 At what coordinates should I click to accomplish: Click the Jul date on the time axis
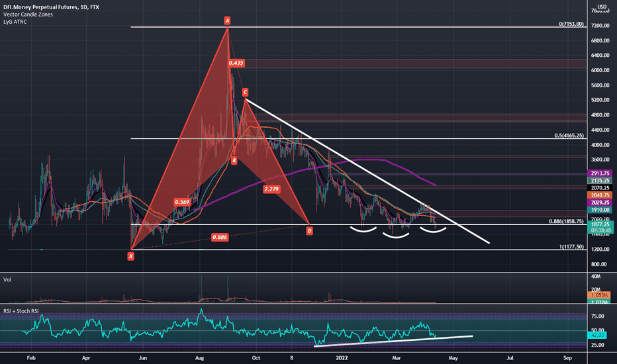pyautogui.click(x=510, y=358)
